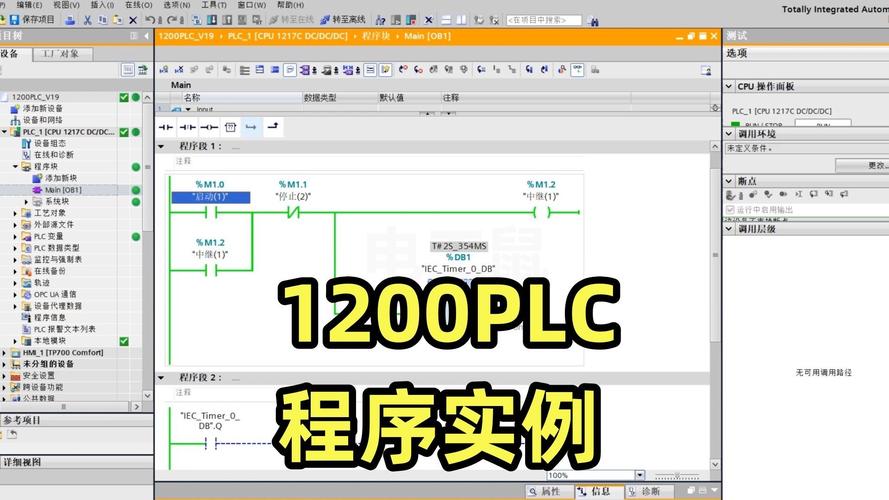
Task: Click the binoculars search icon
Action: click(x=594, y=21)
